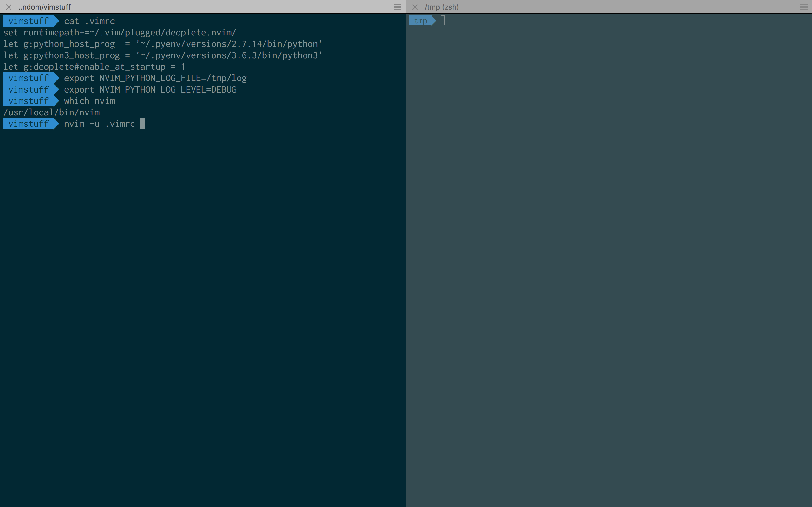
Task: Select the command text nvim -u .vimrc
Action: click(x=100, y=124)
